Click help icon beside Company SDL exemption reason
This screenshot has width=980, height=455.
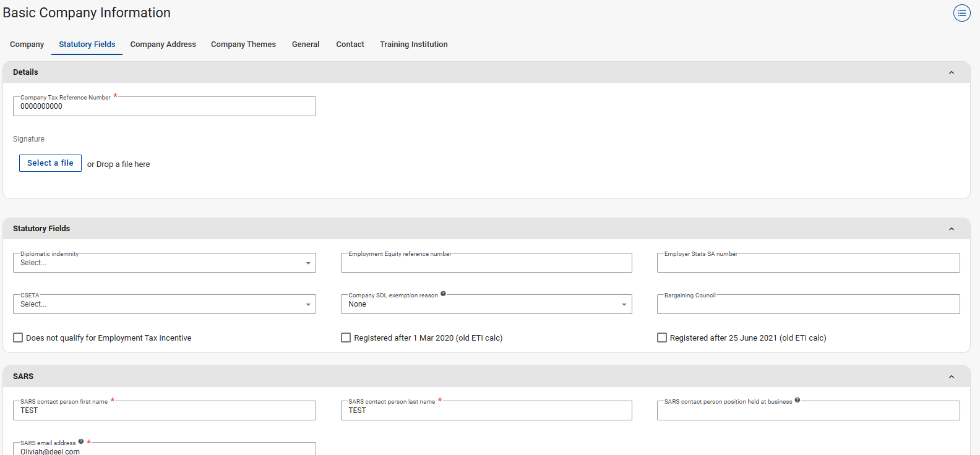443,294
